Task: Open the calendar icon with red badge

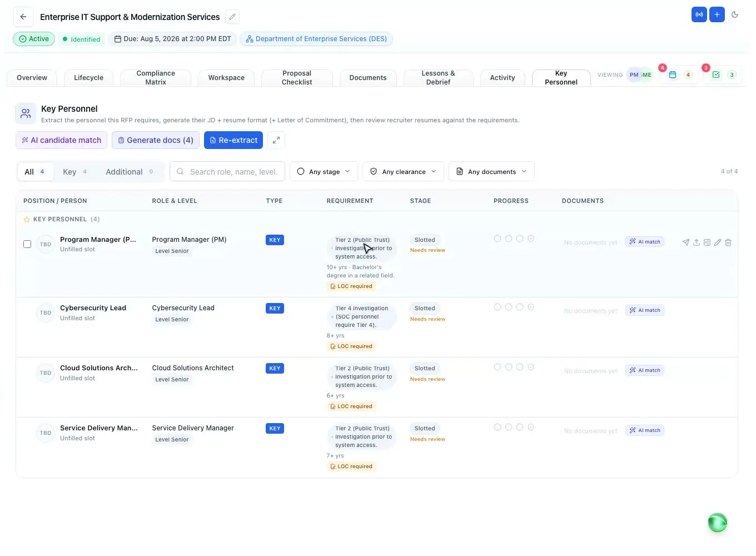Action: (673, 75)
